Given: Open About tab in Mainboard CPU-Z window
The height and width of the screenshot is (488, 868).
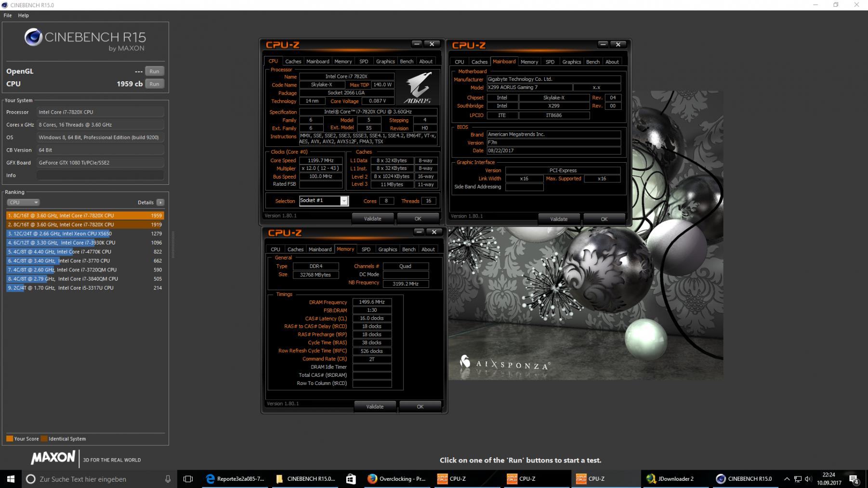Looking at the screenshot, I should click(x=612, y=62).
